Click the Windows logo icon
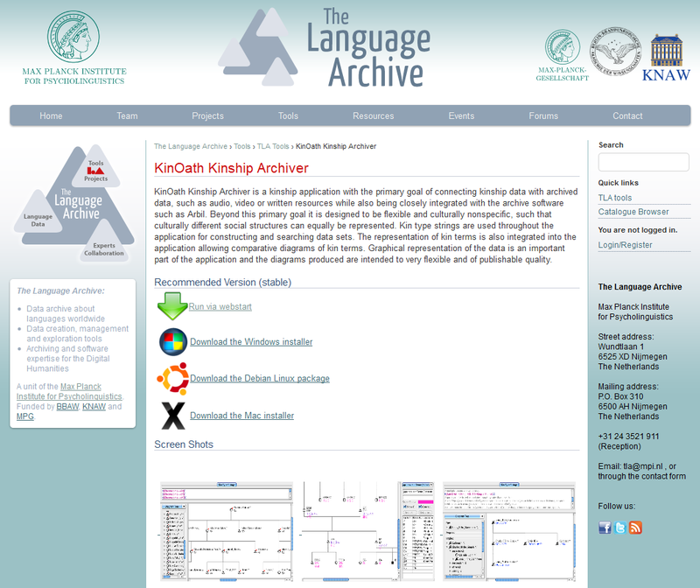This screenshot has width=700, height=588. tap(173, 342)
